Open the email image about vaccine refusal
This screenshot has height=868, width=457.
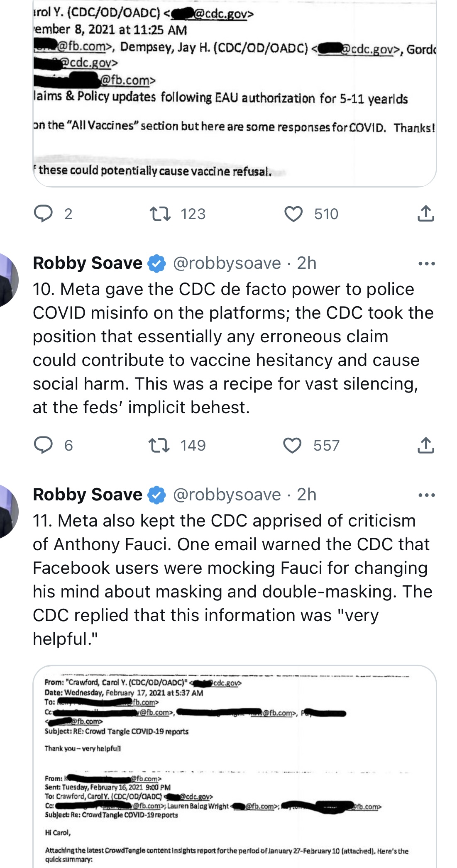[x=235, y=94]
